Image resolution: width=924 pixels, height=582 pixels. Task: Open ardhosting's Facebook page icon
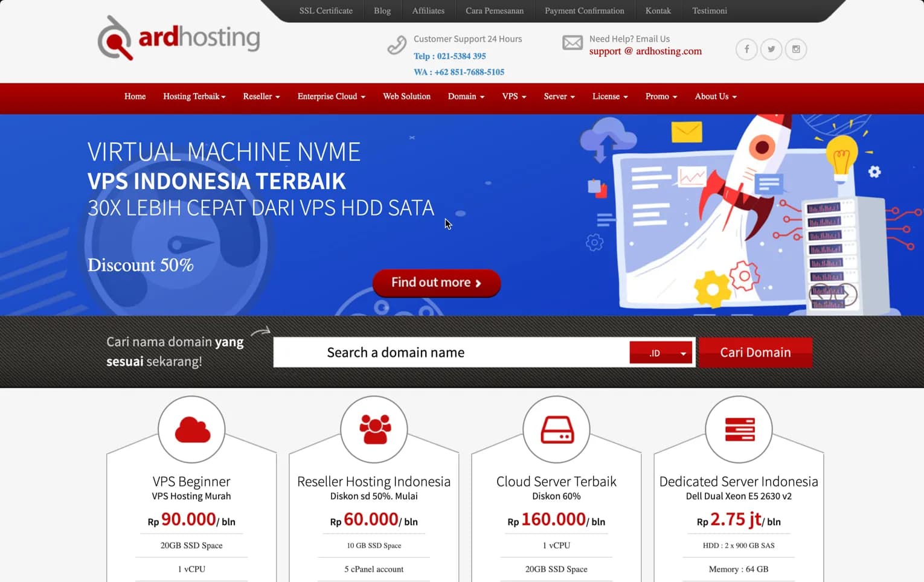tap(746, 50)
